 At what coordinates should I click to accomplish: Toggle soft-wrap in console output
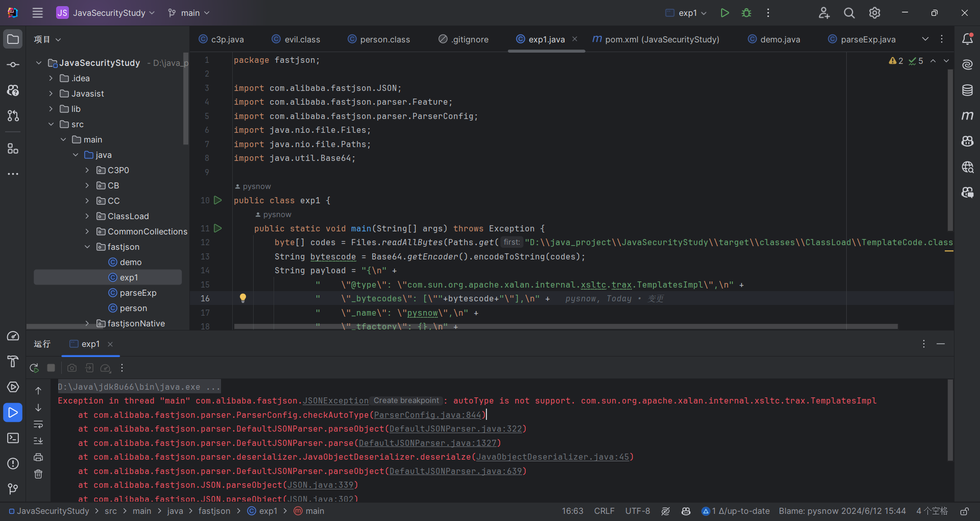click(x=38, y=424)
